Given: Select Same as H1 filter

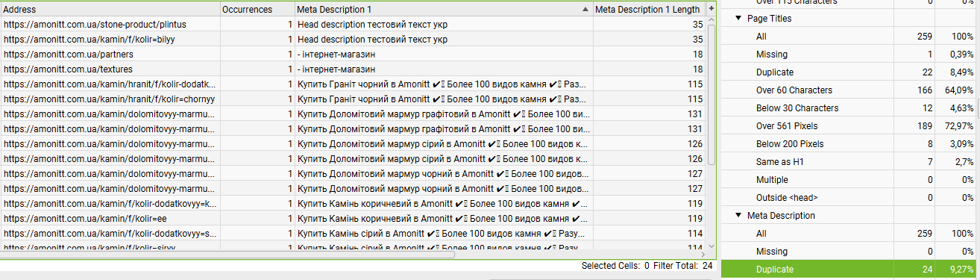Looking at the screenshot, I should click(850, 162).
